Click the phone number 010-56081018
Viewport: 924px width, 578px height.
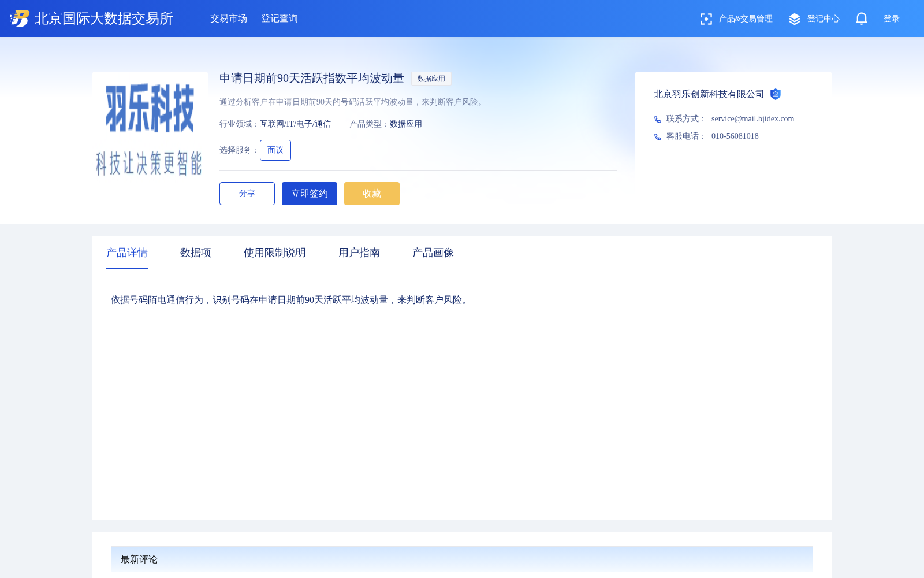pos(735,136)
